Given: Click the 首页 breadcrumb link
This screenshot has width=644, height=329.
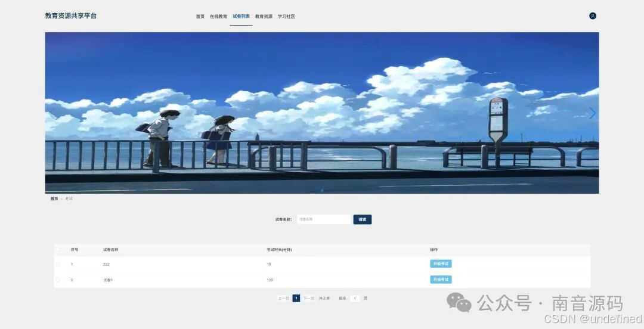Looking at the screenshot, I should (x=54, y=199).
